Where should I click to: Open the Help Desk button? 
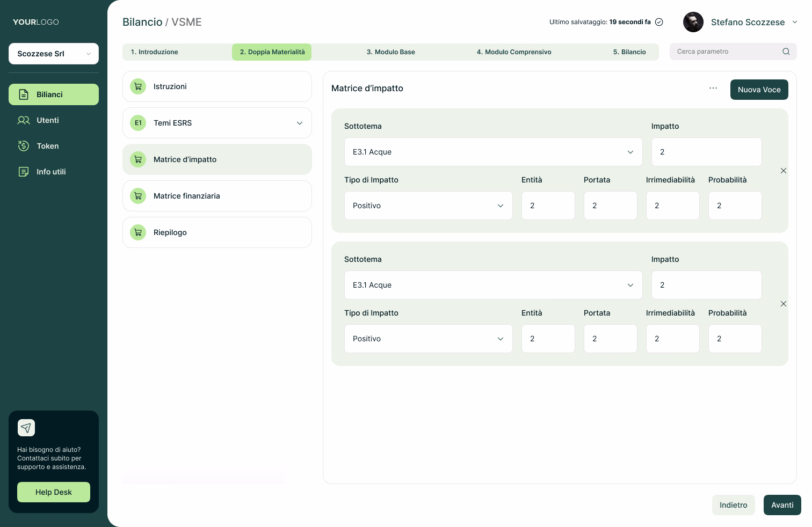54,492
